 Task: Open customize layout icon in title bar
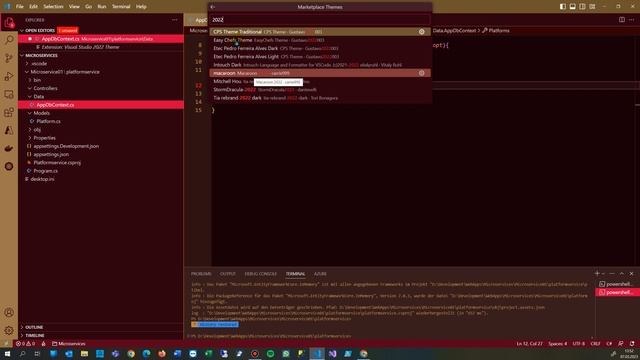point(592,7)
